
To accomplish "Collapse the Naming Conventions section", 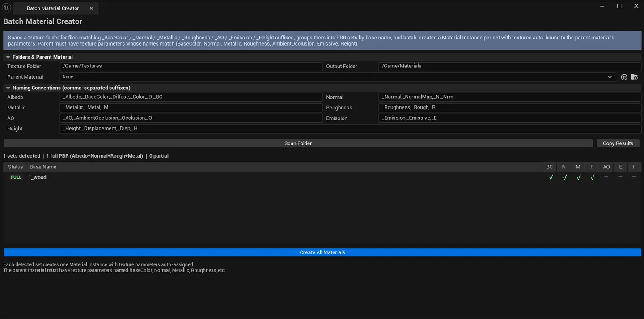I will coord(8,88).
